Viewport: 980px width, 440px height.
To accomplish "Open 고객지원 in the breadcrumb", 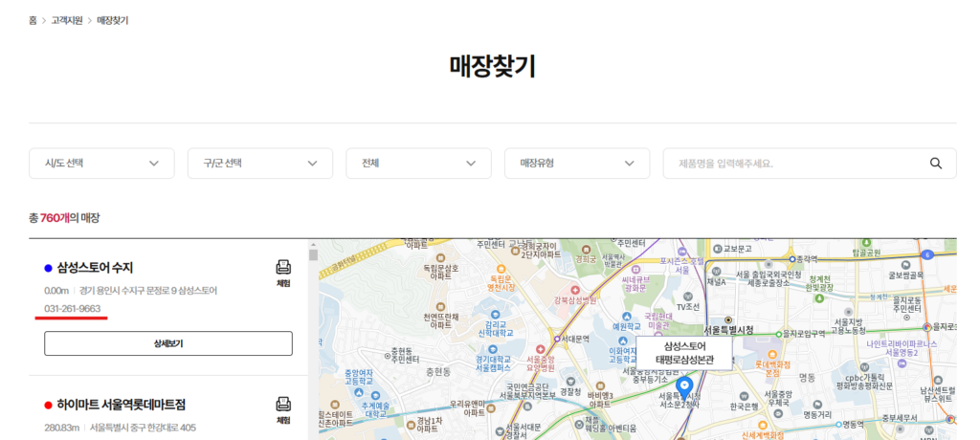I will 67,21.
